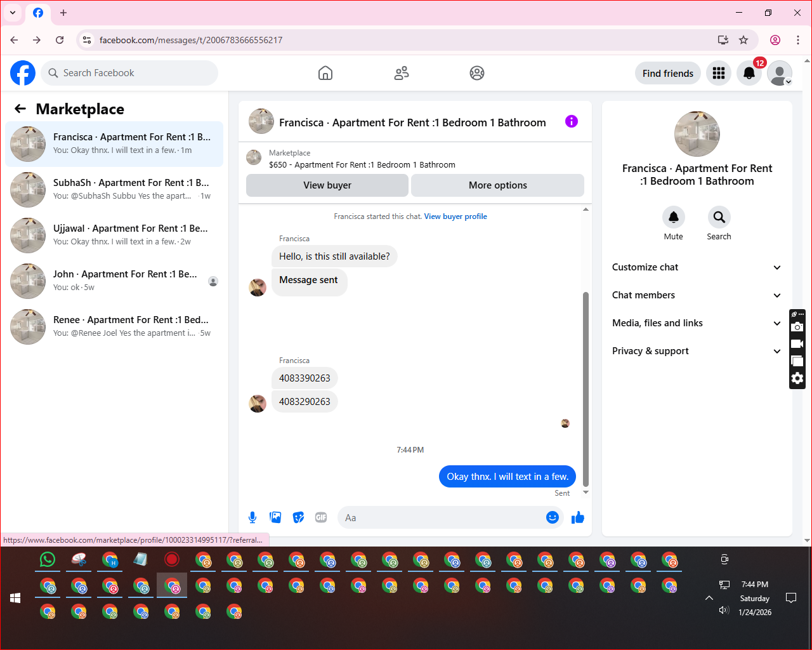This screenshot has width=812, height=650.
Task: Choose a GIF in the composer
Action: (321, 517)
